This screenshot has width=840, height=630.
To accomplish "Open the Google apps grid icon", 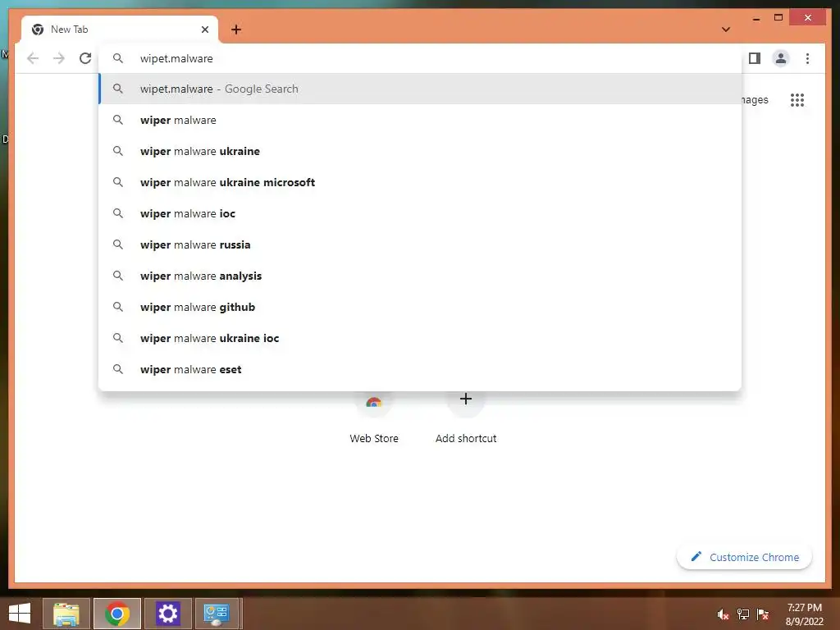I will coord(797,99).
